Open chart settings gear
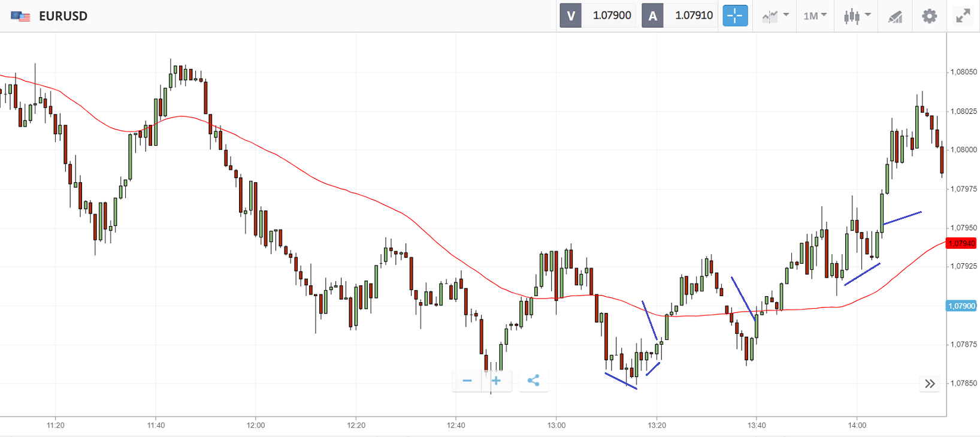The width and height of the screenshot is (980, 437). coord(929,16)
